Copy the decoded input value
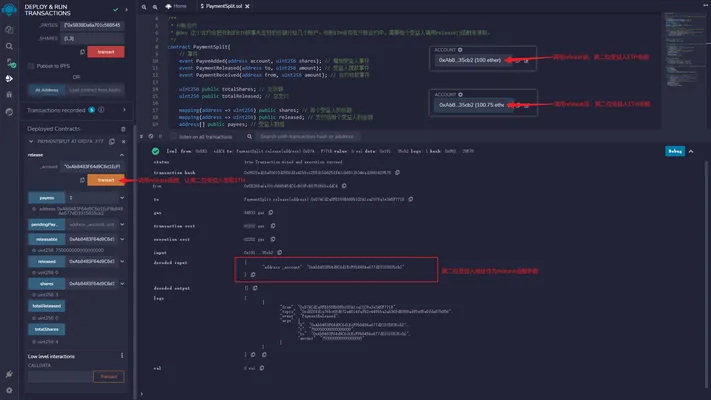This screenshot has width=711, height=400. pos(253,274)
